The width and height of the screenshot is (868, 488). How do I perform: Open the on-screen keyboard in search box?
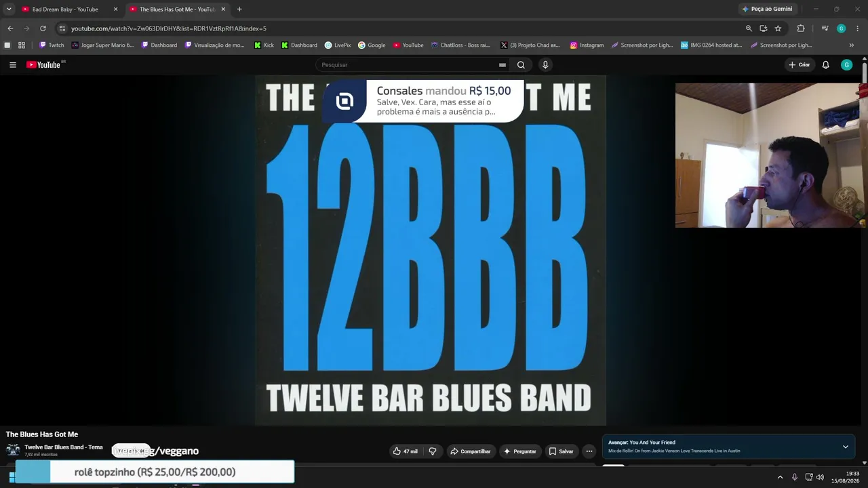point(502,65)
